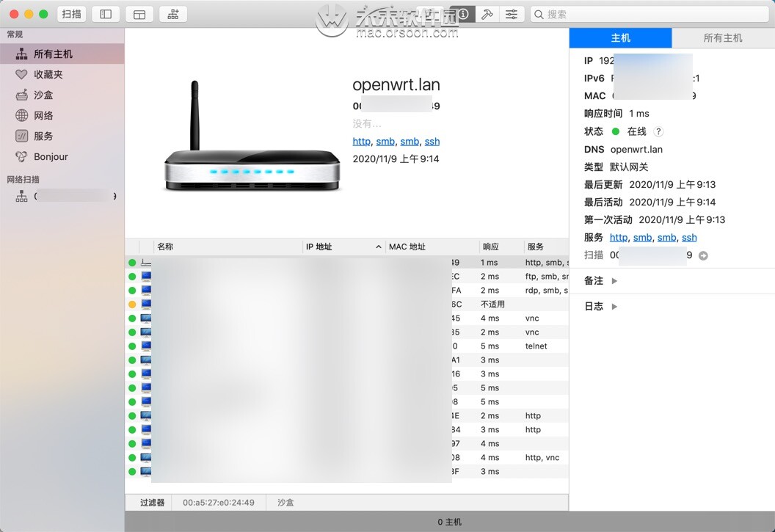The height and width of the screenshot is (532, 775).
Task: Show the info inspector panel icon
Action: [x=463, y=14]
